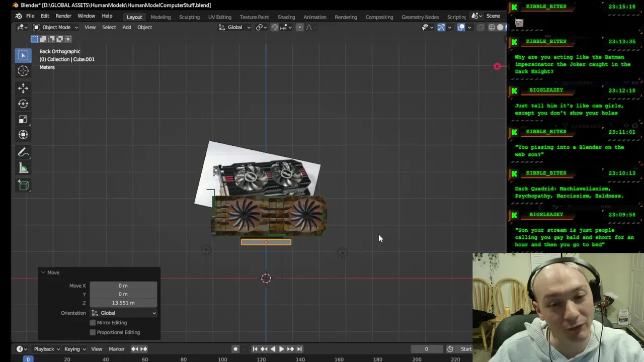Select the Add Cube tool
Viewport: 644px width, 362px height.
point(23,186)
